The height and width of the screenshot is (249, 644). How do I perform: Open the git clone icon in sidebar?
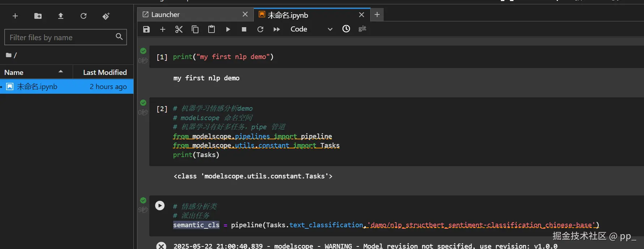pos(106,16)
